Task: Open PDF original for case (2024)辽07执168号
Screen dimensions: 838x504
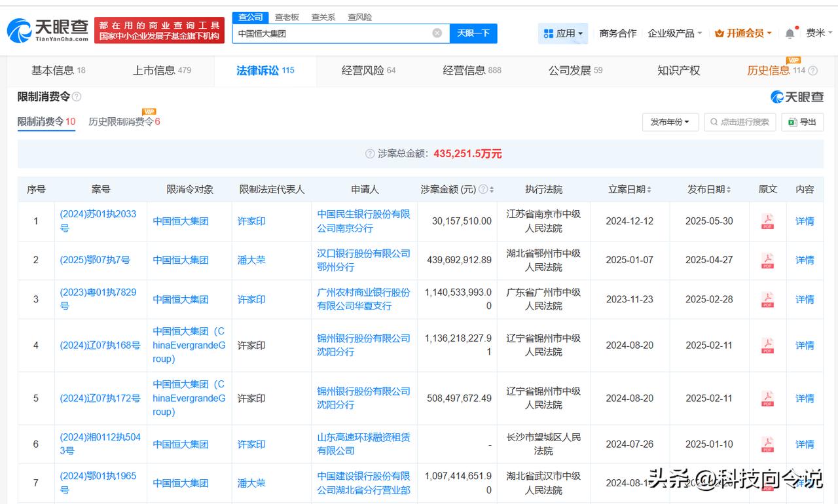Action: pos(767,346)
